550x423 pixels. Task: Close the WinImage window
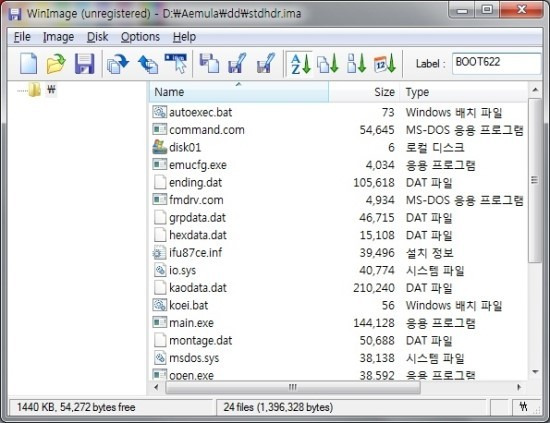click(522, 10)
